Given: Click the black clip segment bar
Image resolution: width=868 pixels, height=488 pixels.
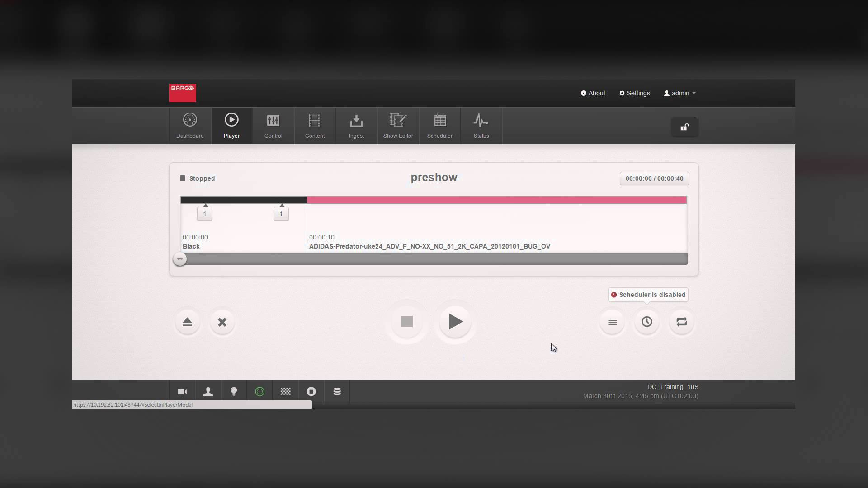Looking at the screenshot, I should coord(243,200).
